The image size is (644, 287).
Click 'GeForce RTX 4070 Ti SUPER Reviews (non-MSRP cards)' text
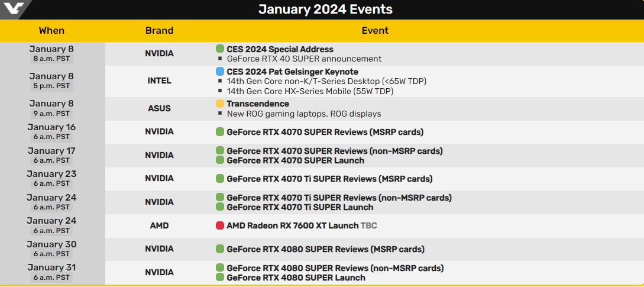tap(339, 198)
